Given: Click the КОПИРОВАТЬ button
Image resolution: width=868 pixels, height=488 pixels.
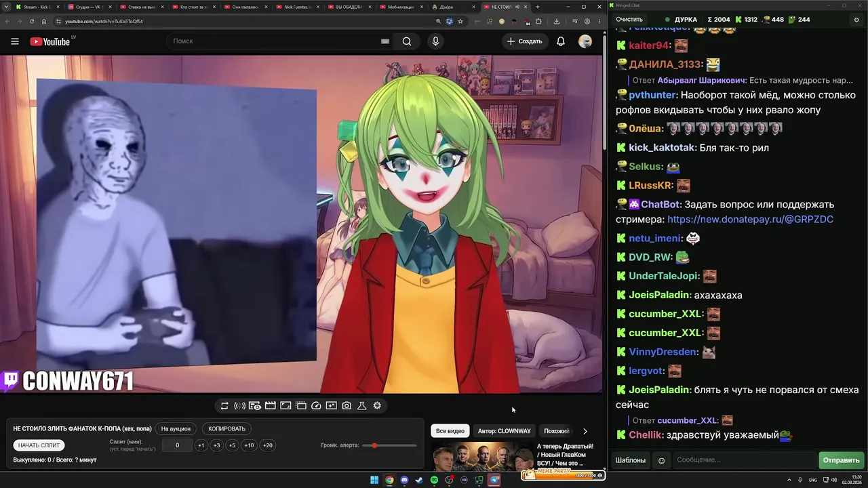Looking at the screenshot, I should pyautogui.click(x=226, y=429).
